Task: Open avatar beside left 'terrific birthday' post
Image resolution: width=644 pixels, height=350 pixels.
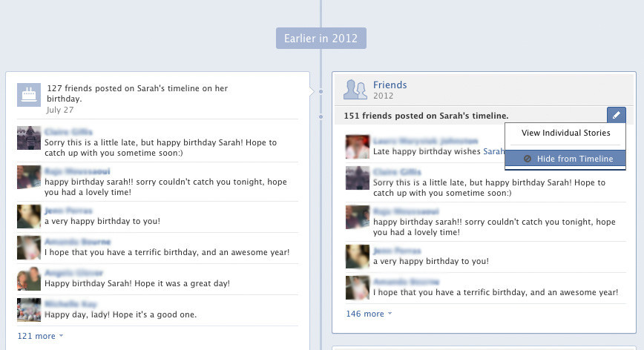Action: tap(29, 248)
